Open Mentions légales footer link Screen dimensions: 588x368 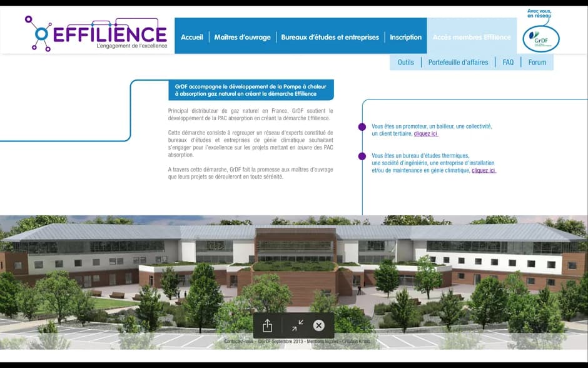click(x=322, y=341)
